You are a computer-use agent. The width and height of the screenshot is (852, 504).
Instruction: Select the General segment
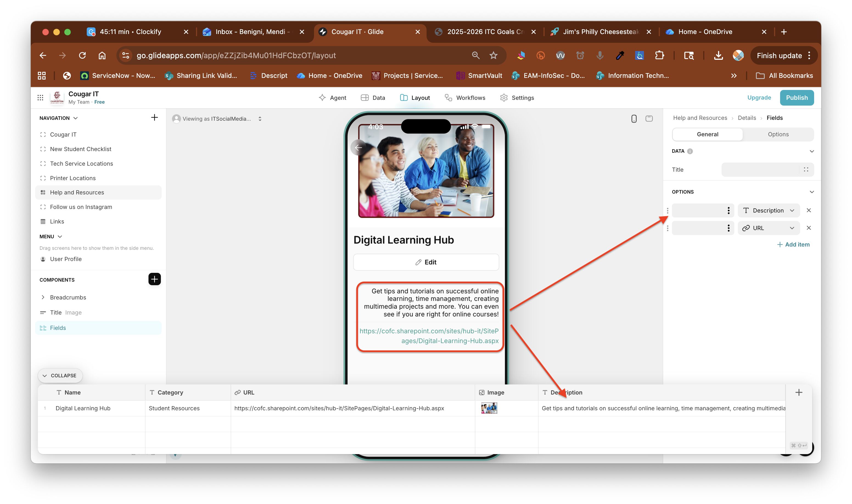pos(707,134)
